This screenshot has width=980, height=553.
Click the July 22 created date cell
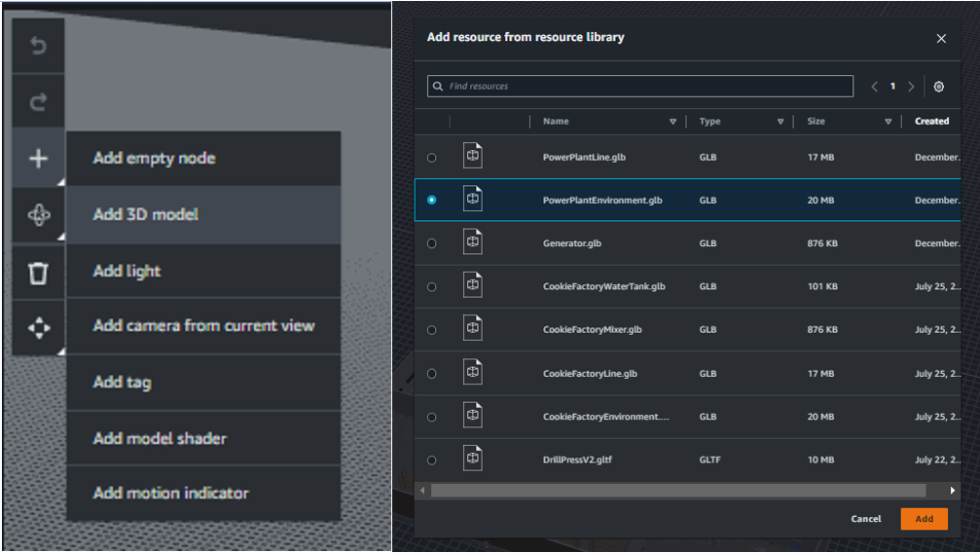[x=937, y=460]
